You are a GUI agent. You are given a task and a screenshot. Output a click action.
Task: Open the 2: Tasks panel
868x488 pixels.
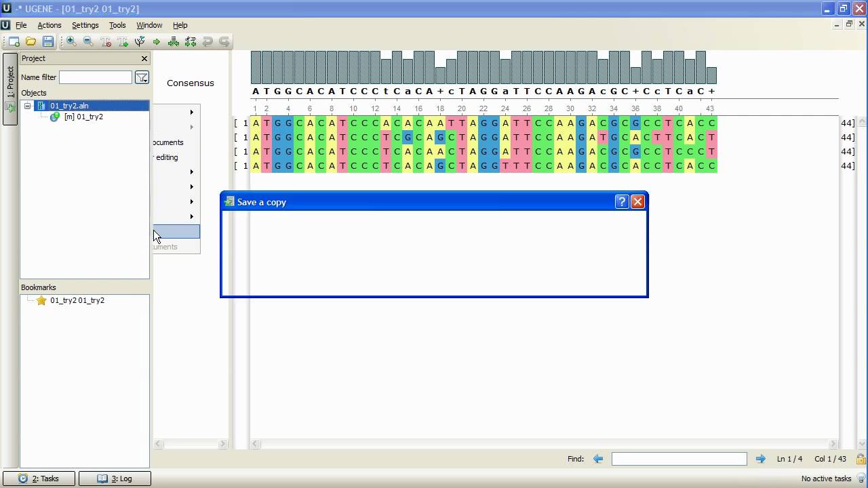pos(39,479)
